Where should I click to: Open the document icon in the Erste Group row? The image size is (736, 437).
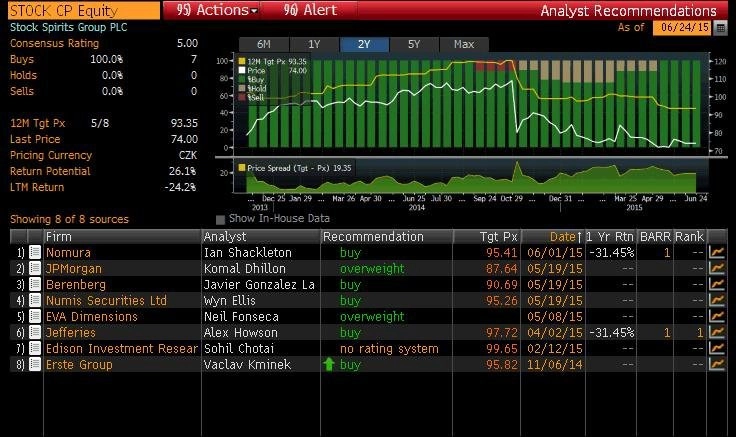pos(35,364)
